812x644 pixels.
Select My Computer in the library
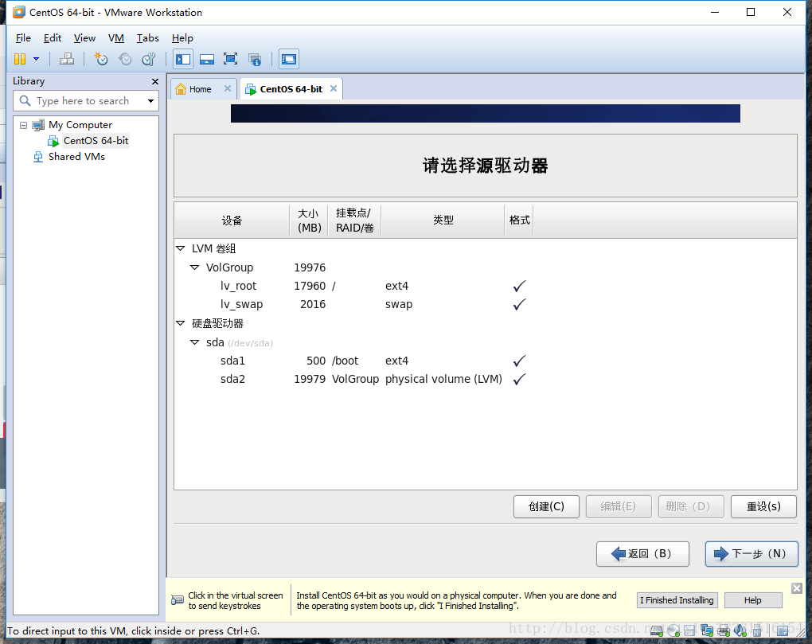coord(80,125)
